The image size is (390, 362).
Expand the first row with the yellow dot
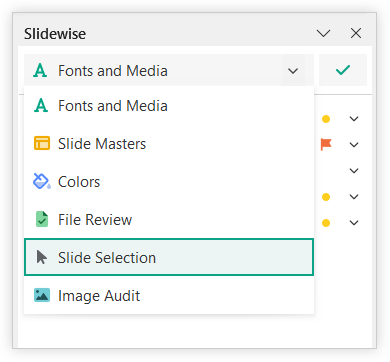point(354,119)
